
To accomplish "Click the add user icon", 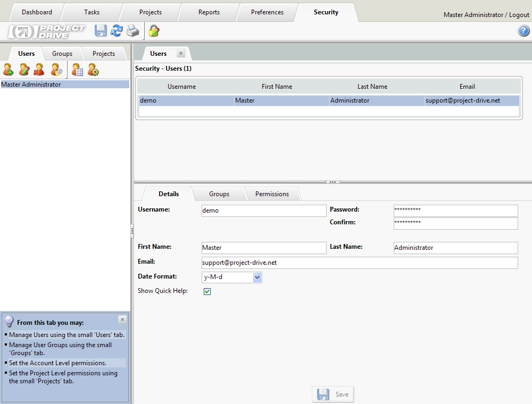I will point(8,70).
